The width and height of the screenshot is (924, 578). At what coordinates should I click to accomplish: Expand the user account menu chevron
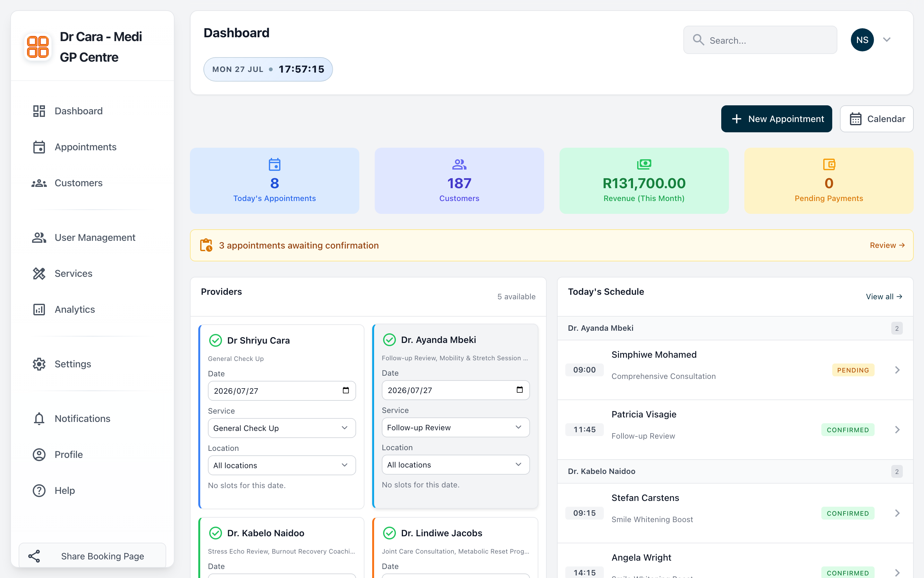click(x=886, y=40)
